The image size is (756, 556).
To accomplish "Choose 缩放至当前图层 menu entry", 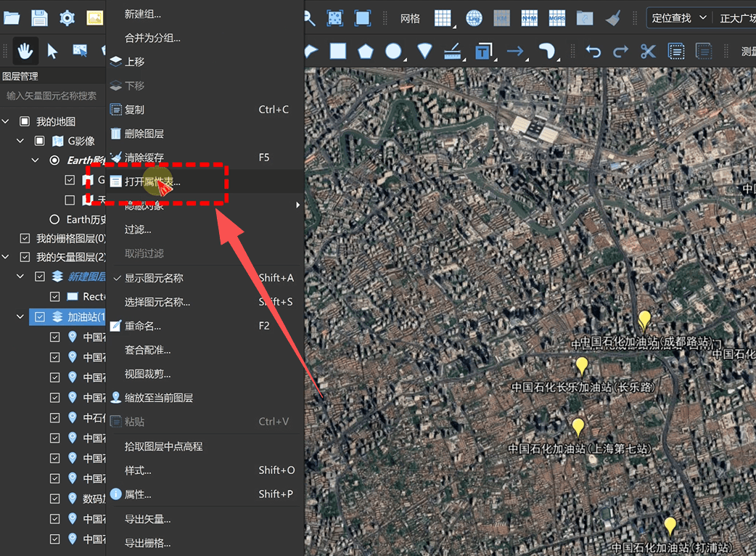I will click(205, 398).
